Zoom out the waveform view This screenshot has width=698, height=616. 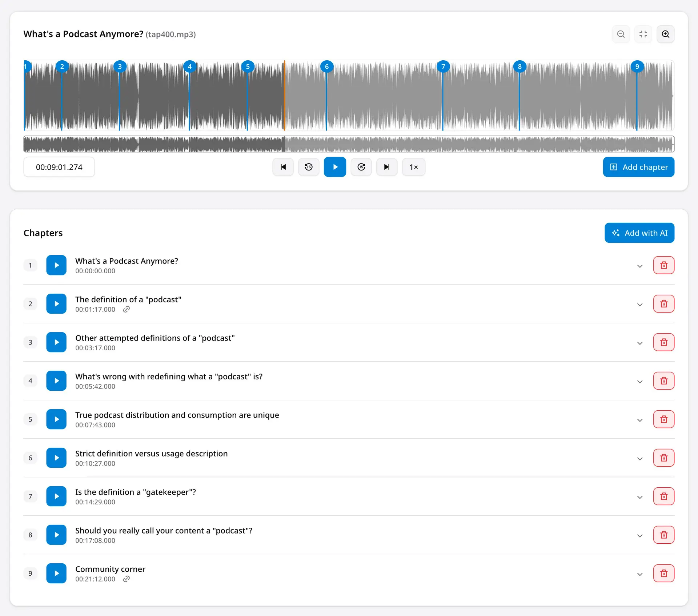pos(621,34)
